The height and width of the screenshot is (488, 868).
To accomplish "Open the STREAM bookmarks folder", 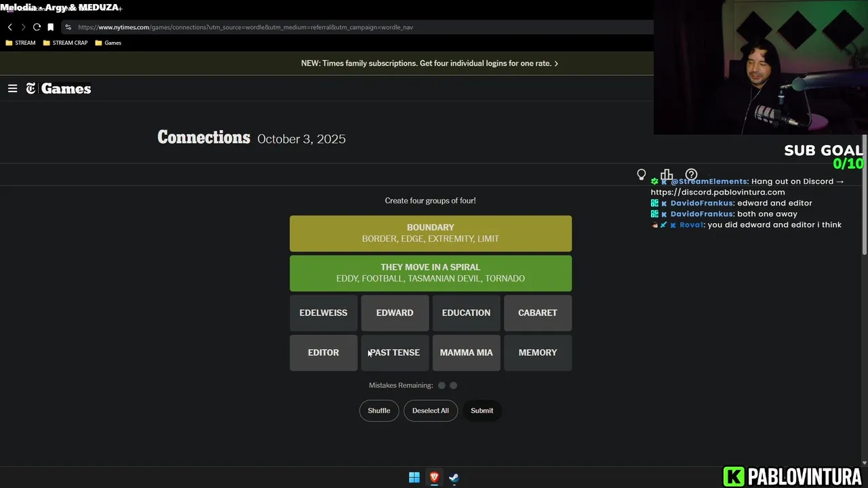I will [20, 43].
